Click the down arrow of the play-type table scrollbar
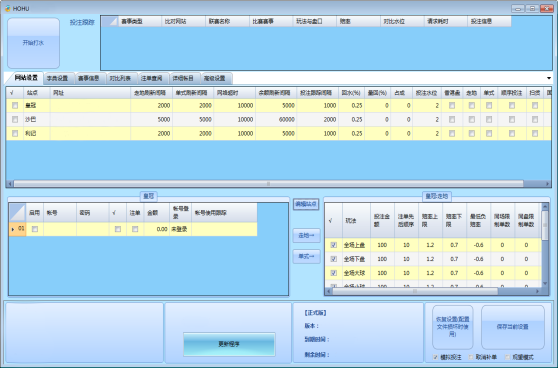558x368 pixels. coord(545,283)
